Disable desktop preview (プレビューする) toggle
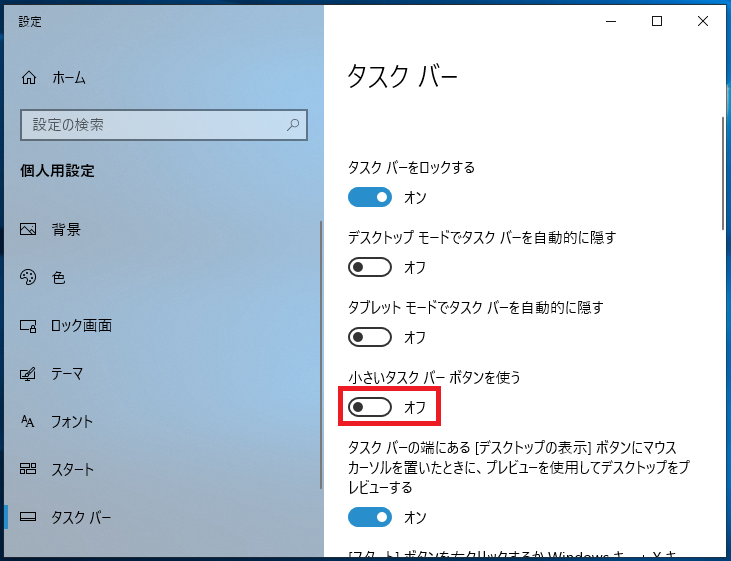 [x=370, y=517]
